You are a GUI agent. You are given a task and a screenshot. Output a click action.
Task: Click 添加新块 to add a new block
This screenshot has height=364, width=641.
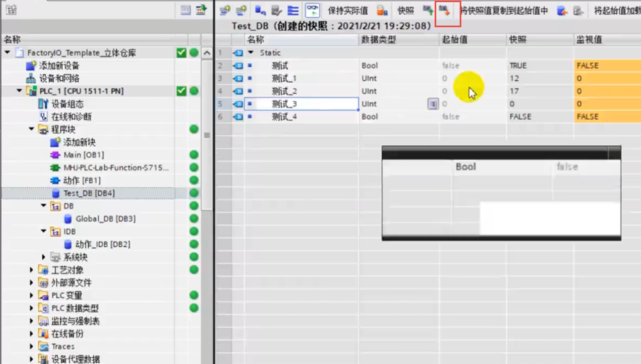[79, 142]
